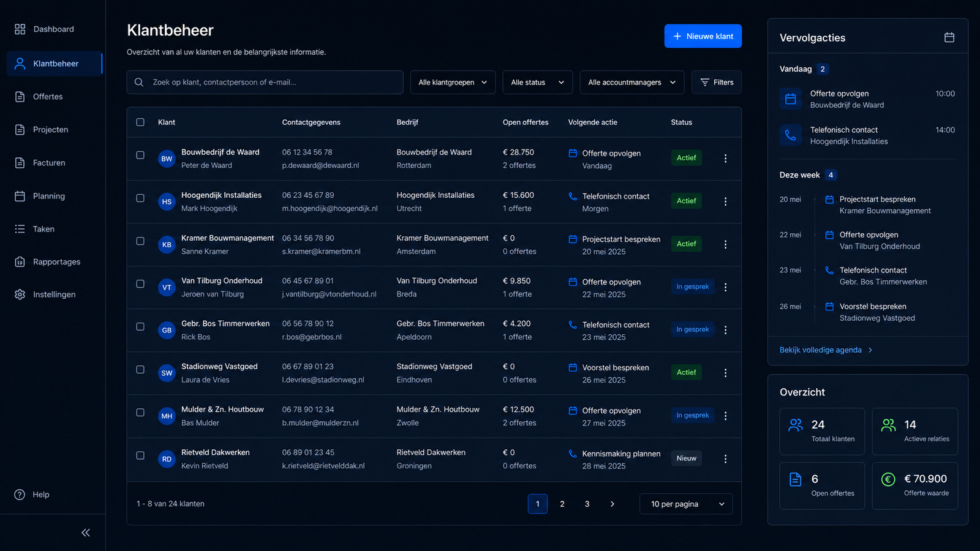Select the header checkbox for all klanten
The width and height of the screenshot is (980, 551).
pos(140,122)
